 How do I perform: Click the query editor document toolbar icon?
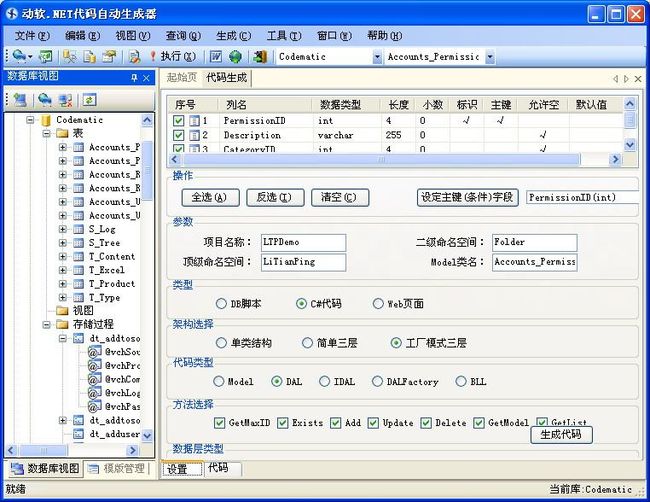tap(134, 56)
